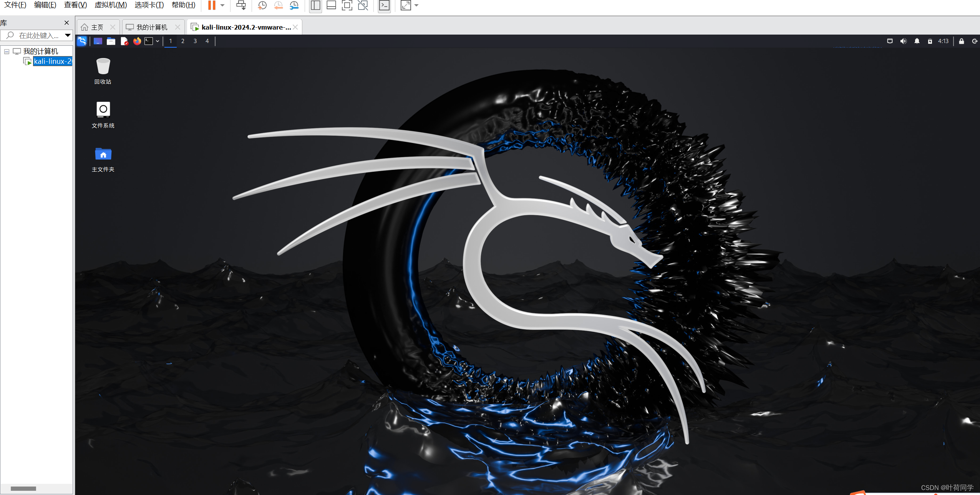Open the 帮助(H) menu
Image resolution: width=980 pixels, height=495 pixels.
pyautogui.click(x=184, y=5)
